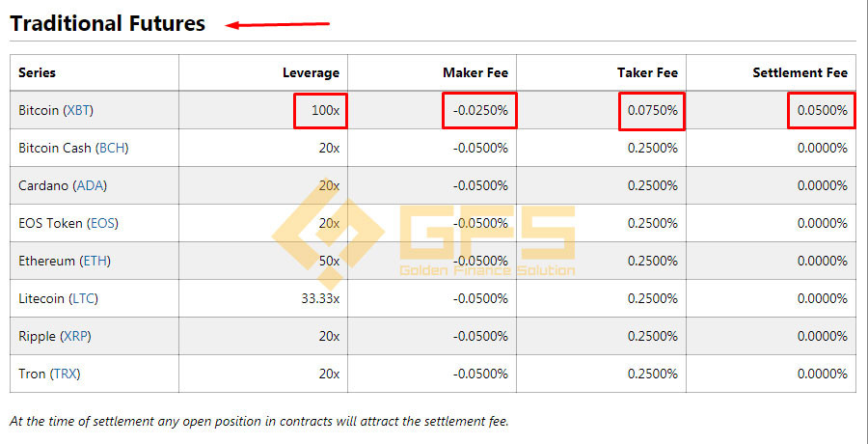This screenshot has width=868, height=444.
Task: Click the Taker Fee column header
Action: coord(648,72)
